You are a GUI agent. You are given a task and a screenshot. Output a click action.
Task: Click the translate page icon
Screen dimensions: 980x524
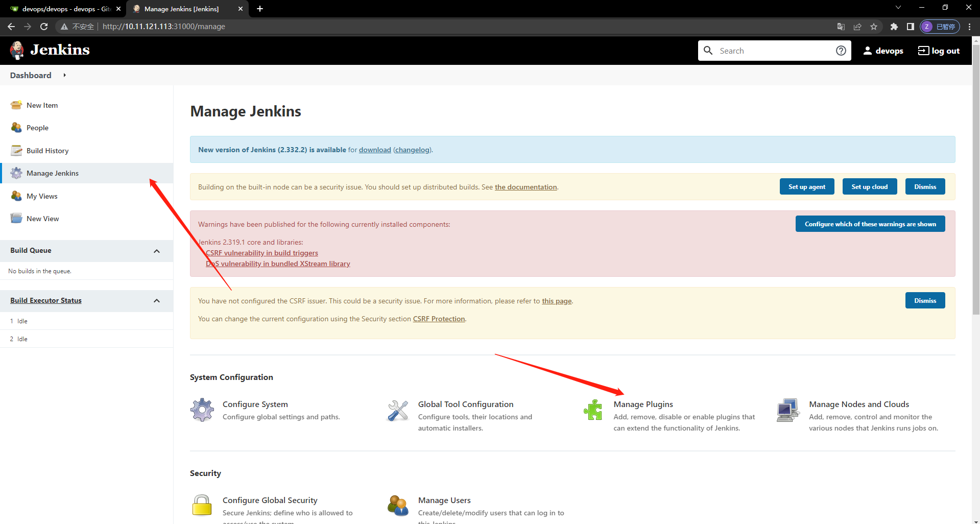tap(841, 27)
